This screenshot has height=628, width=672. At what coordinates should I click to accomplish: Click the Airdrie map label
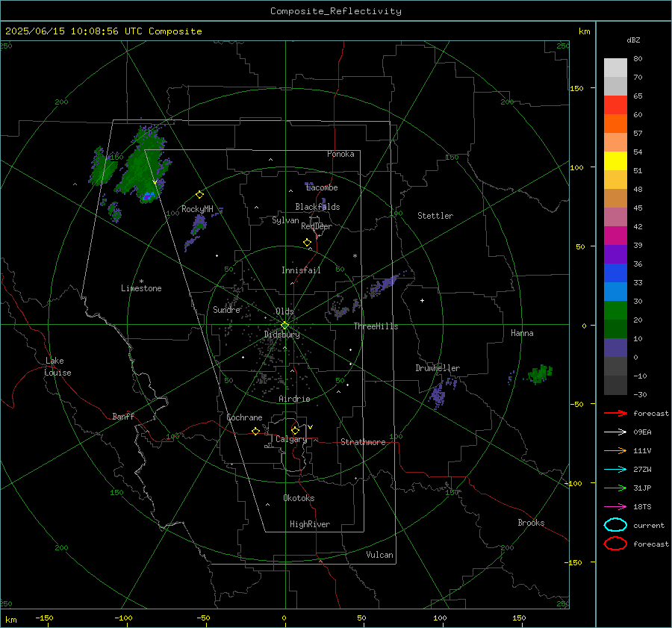coord(294,399)
